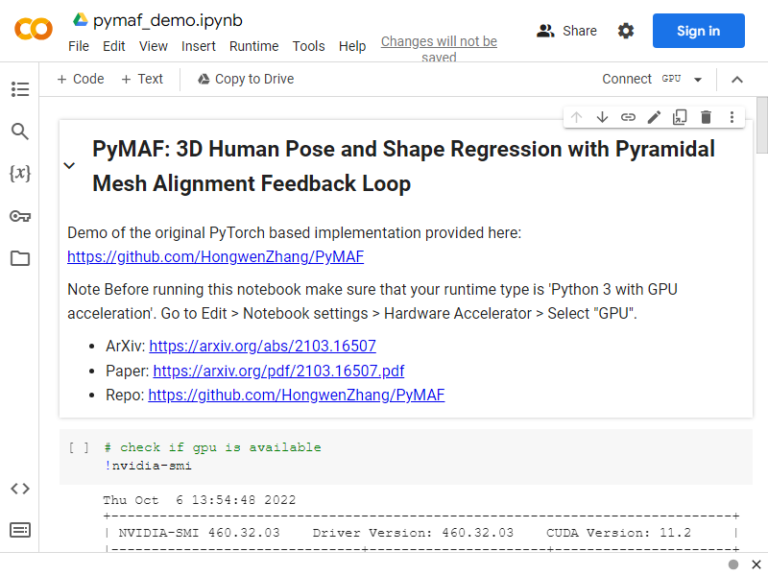
Task: Click the status circle in bottom bar
Action: [733, 565]
